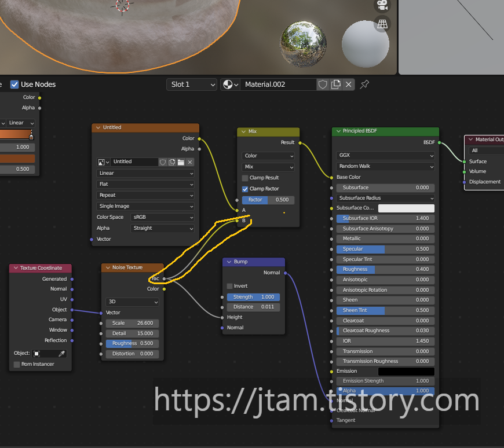Open the Random Walk subsurface dropdown
This screenshot has height=448, width=504.
(x=385, y=166)
